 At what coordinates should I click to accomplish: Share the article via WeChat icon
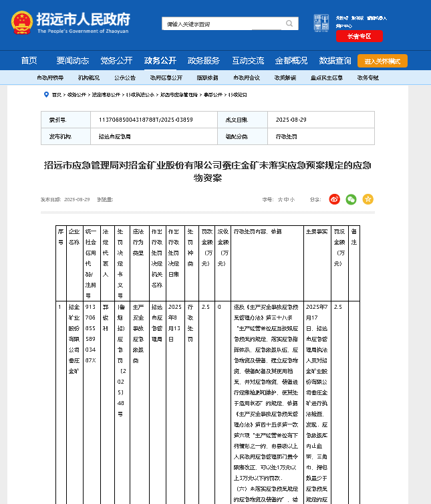pyautogui.click(x=351, y=199)
